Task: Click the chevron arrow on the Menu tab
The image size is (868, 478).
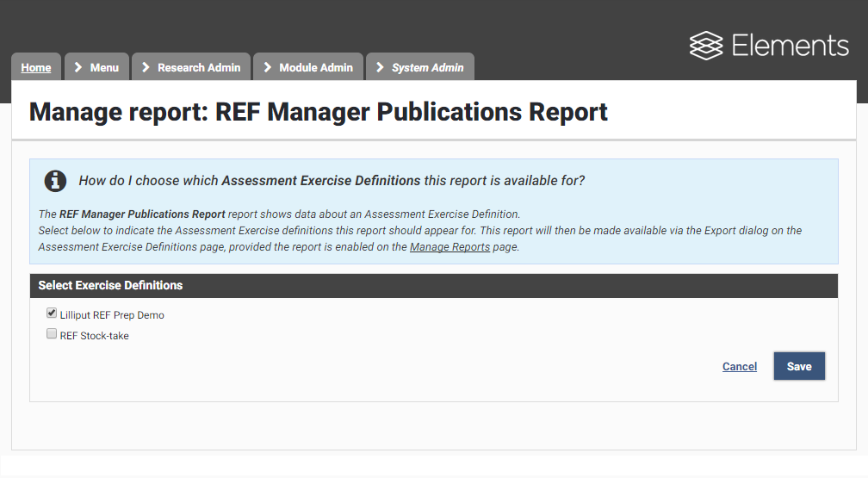Action: (x=79, y=67)
